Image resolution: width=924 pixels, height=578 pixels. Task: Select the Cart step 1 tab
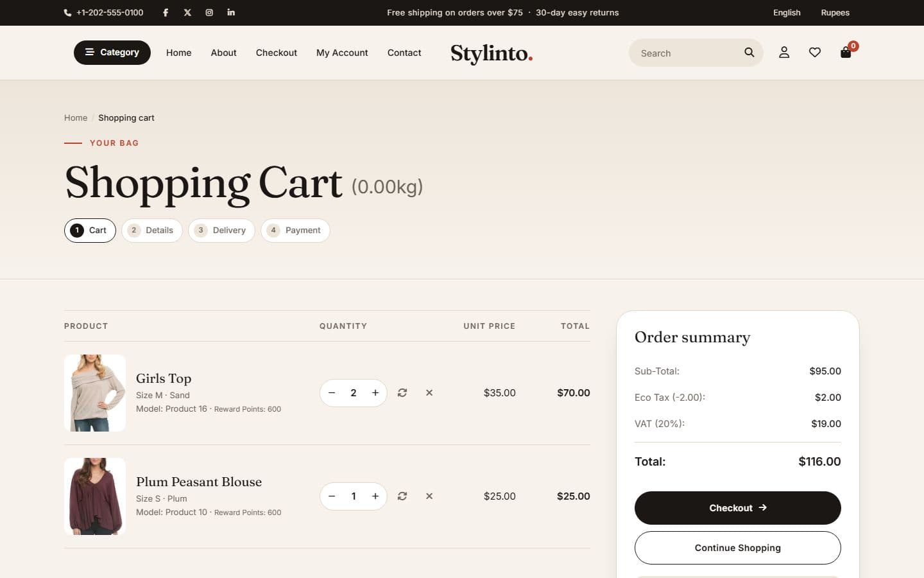coord(90,231)
